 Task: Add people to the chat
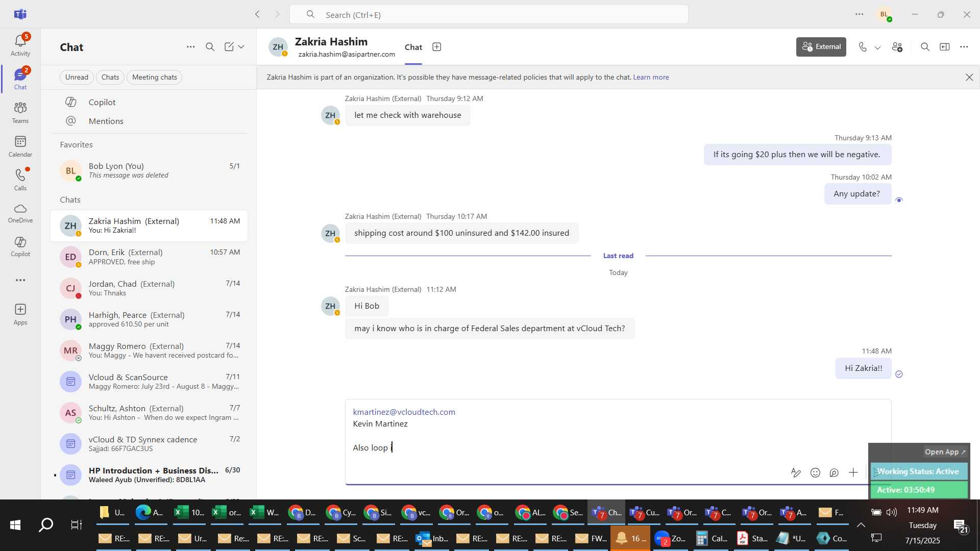[897, 47]
